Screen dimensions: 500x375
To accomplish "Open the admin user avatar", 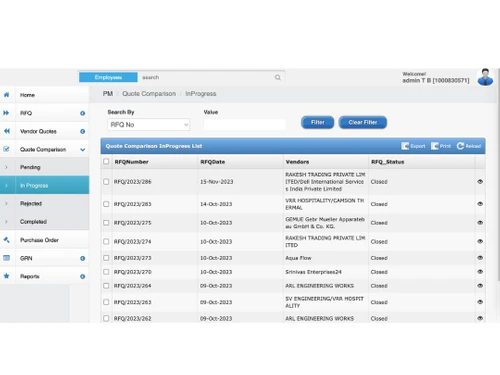I will coord(485,77).
